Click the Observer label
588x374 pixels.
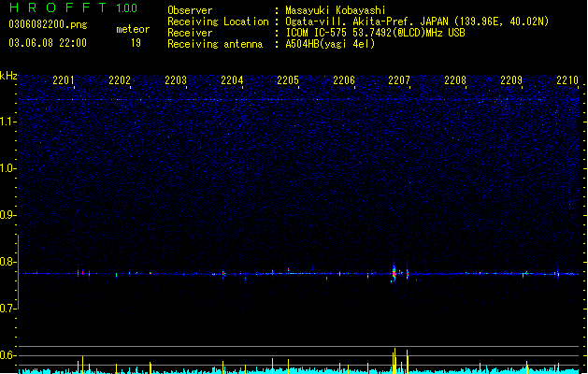point(190,10)
